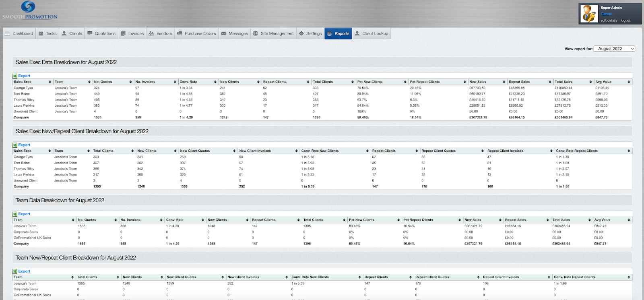Click the Purchase Orders truck icon
The image size is (644, 300).
tap(180, 33)
